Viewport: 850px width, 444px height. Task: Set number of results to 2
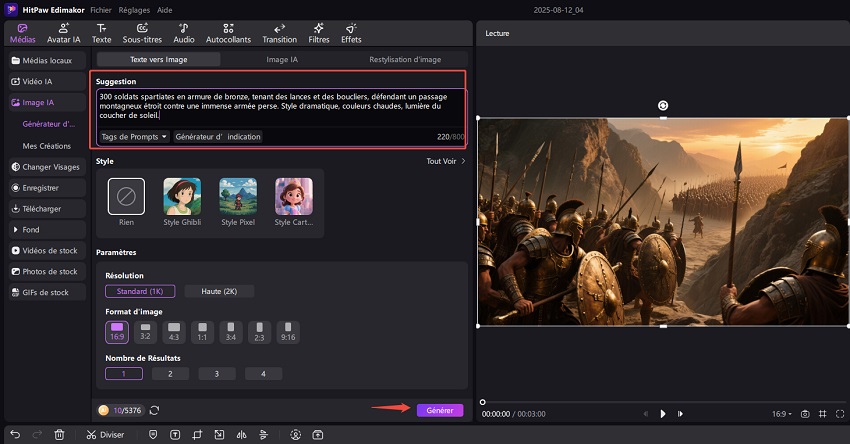click(x=170, y=374)
